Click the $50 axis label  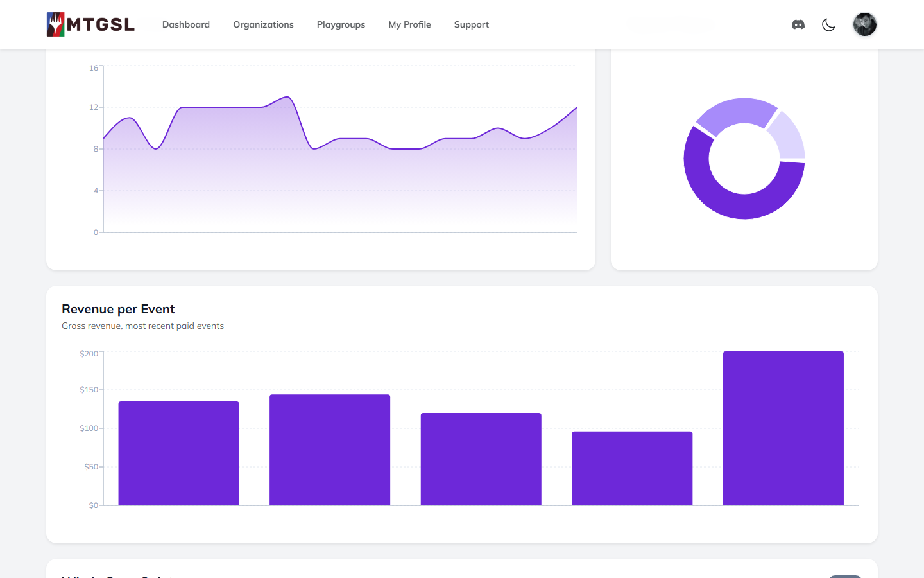tap(91, 467)
